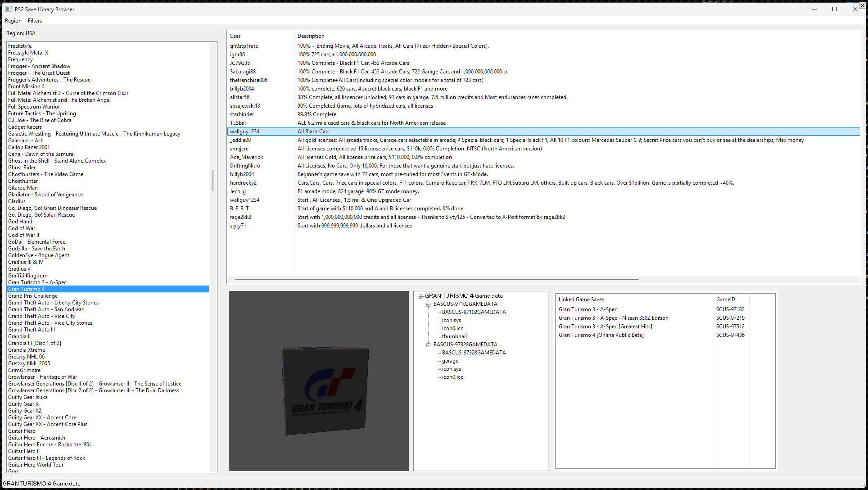Screen dimensions: 868x490
Task: Sort saves by the User column header
Action: [x=235, y=36]
